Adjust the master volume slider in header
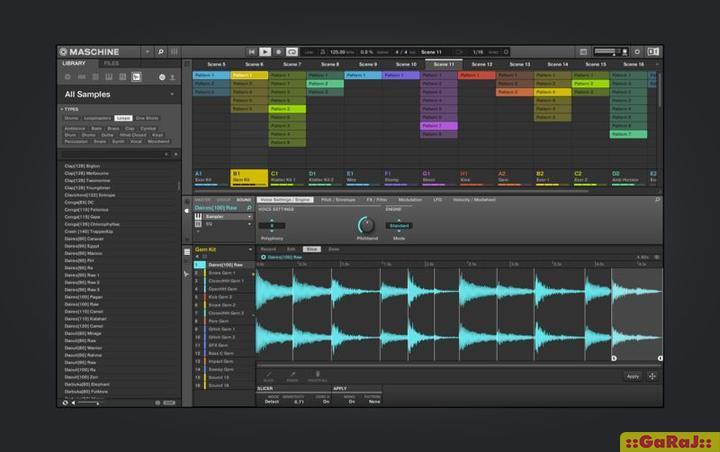The width and height of the screenshot is (720, 452). pyautogui.click(x=608, y=51)
